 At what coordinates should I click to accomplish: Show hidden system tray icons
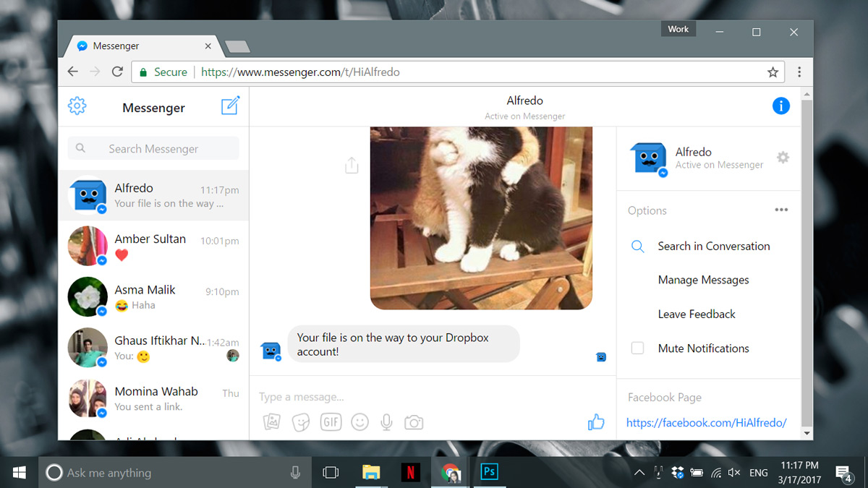click(639, 473)
